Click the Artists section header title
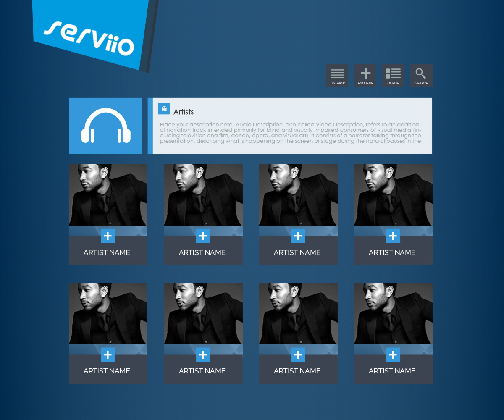 [x=184, y=111]
